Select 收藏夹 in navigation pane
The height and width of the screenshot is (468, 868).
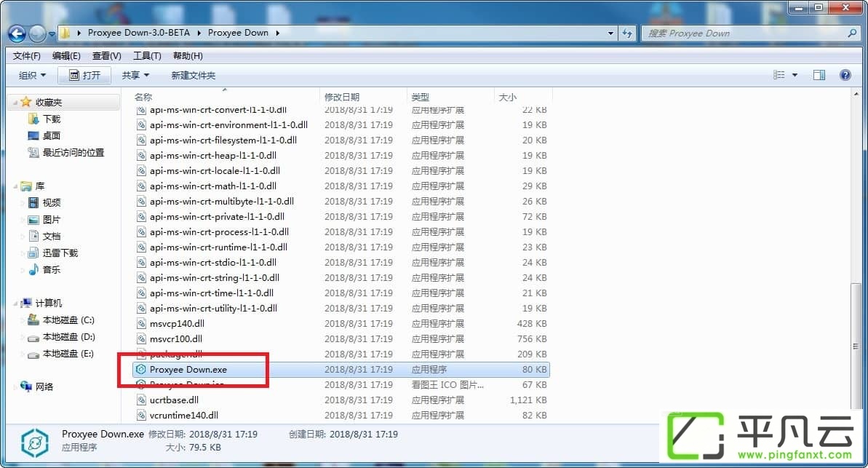click(x=49, y=103)
